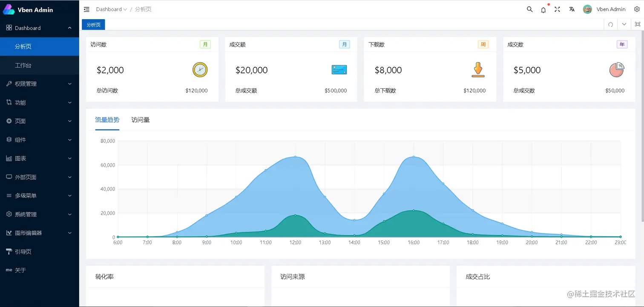644x307 pixels.
Task: Switch to the 访问量 chart tab
Action: [141, 120]
